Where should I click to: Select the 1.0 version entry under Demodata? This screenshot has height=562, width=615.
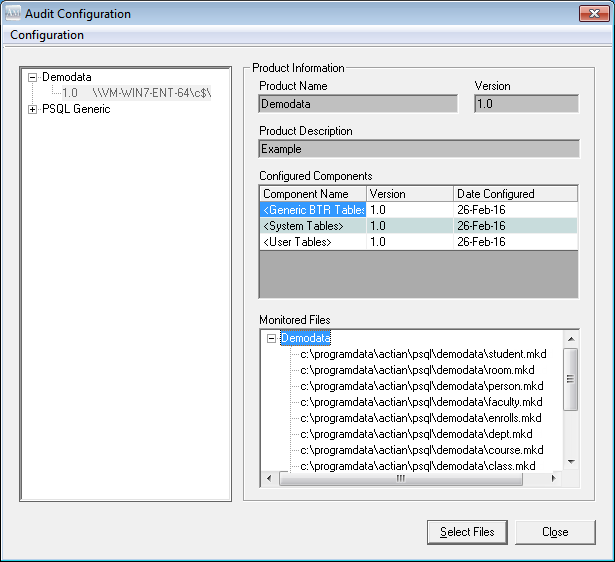click(70, 93)
